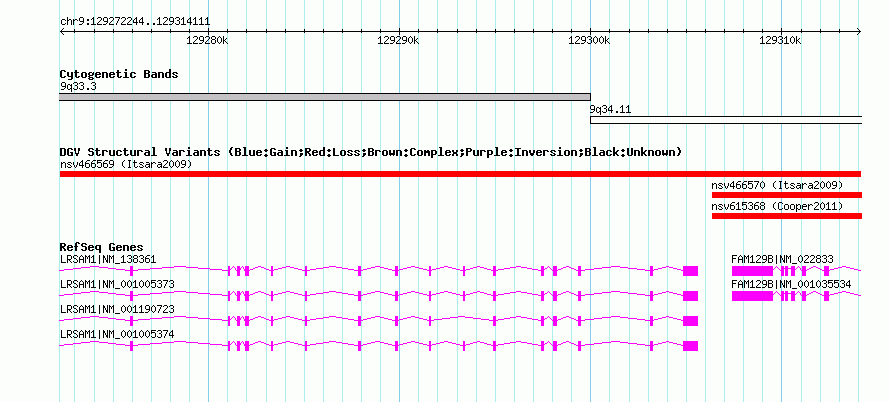Click the large first exon of FAM129B NM_022833
Image resolution: width=890 pixels, height=402 pixels.
pos(752,271)
